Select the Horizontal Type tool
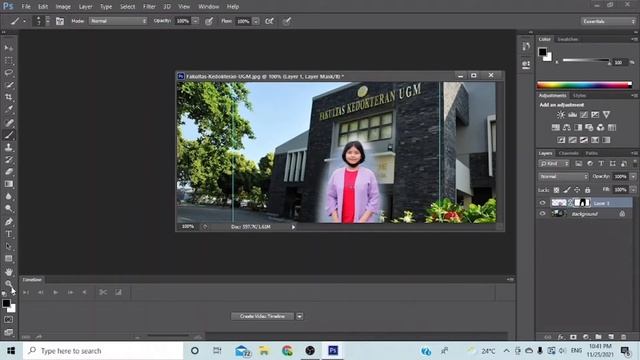 pos(9,234)
